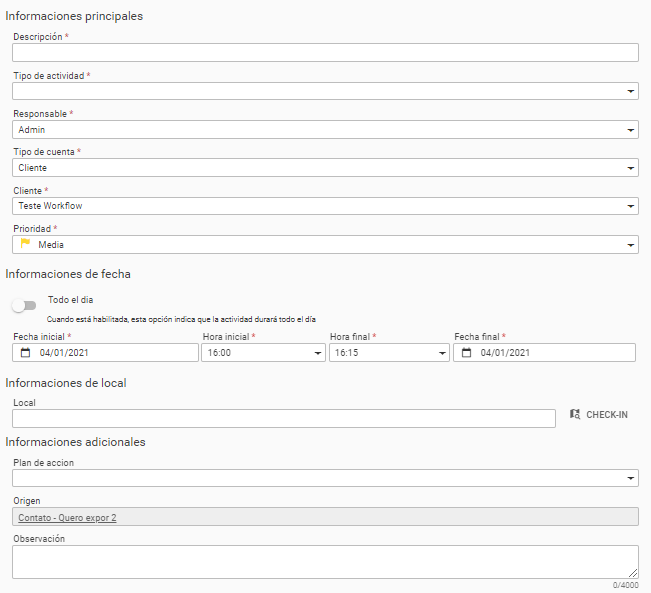
Task: Click the Informaciones principales heading
Action: pos(74,16)
